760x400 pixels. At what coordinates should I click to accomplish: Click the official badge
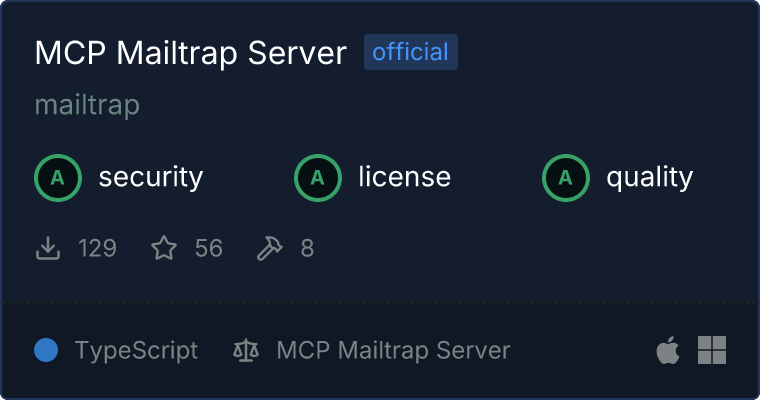click(x=411, y=52)
